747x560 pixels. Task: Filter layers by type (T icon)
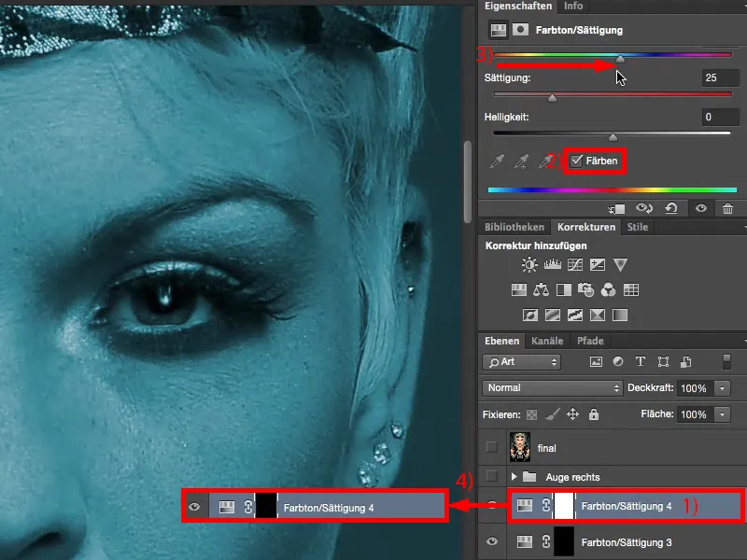click(641, 362)
